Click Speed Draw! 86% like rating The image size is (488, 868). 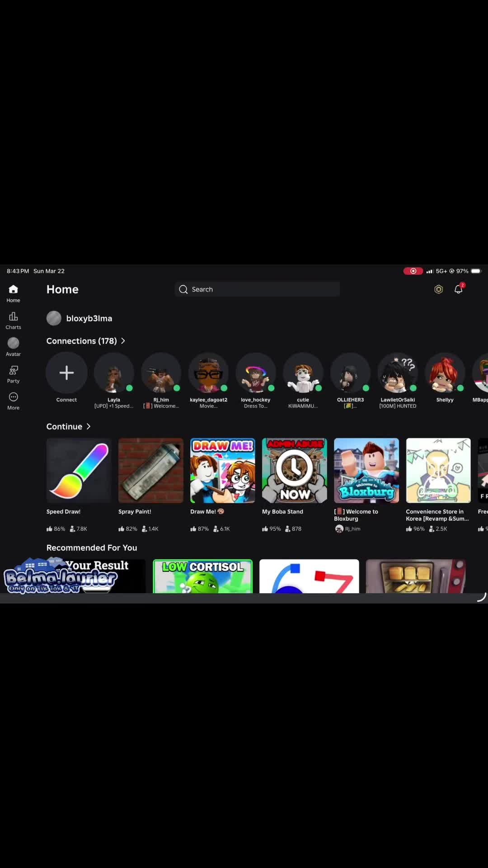[56, 529]
